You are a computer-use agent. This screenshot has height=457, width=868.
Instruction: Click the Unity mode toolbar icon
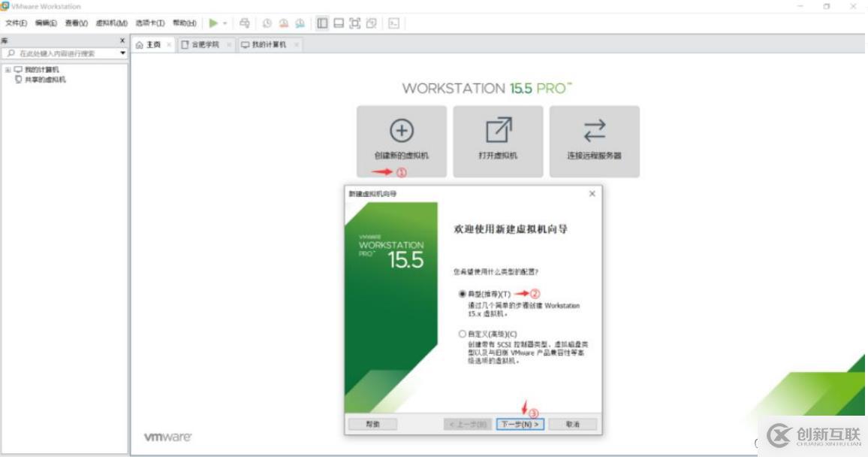point(372,23)
